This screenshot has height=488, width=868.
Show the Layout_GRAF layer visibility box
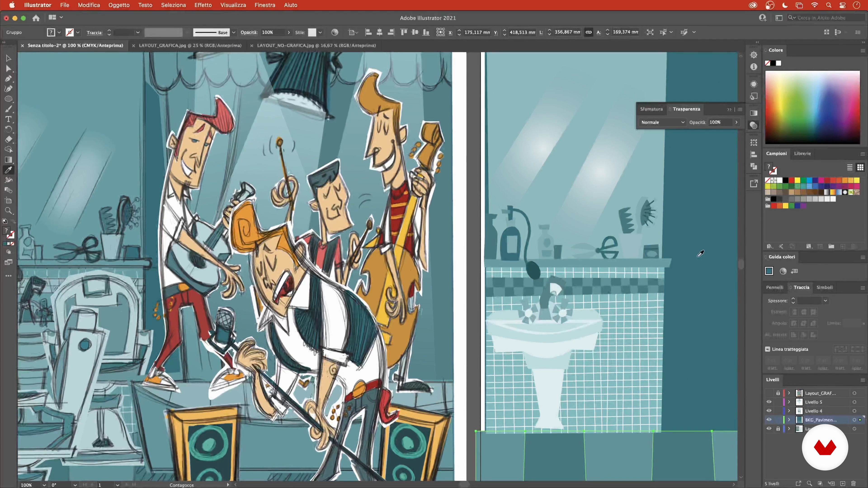[x=769, y=393]
